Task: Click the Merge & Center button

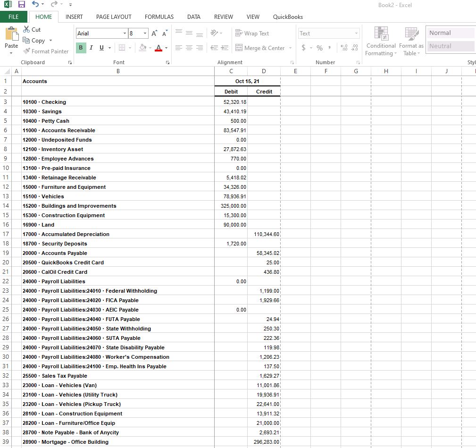Action: click(x=260, y=48)
